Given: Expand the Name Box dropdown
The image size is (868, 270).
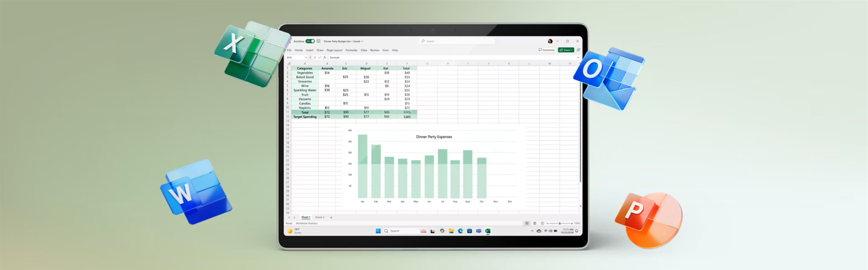Looking at the screenshot, I should [306, 57].
